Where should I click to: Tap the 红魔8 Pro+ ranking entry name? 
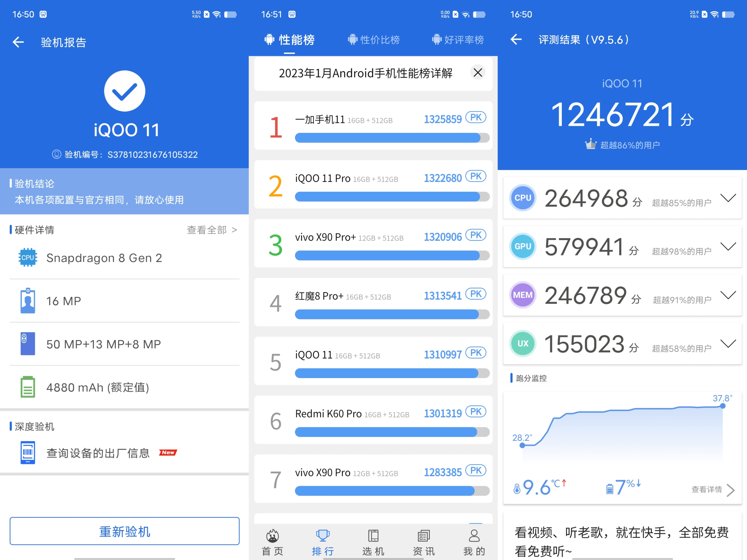coord(319,296)
